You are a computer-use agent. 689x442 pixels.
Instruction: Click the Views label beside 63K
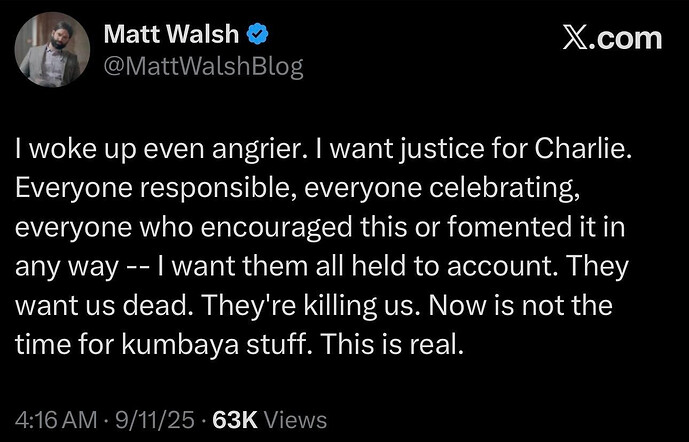(296, 420)
